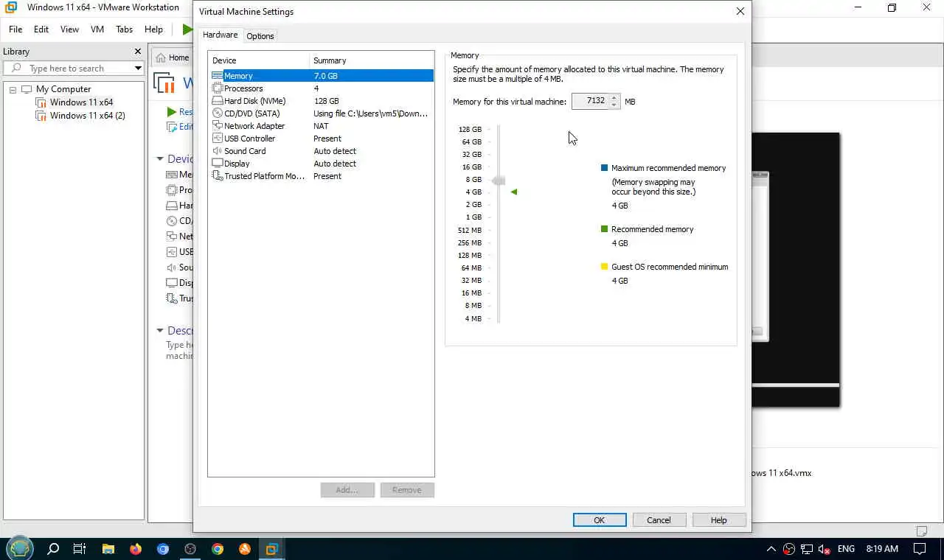The image size is (944, 560).
Task: Close the Virtual Machine Settings dialog
Action: coord(740,12)
